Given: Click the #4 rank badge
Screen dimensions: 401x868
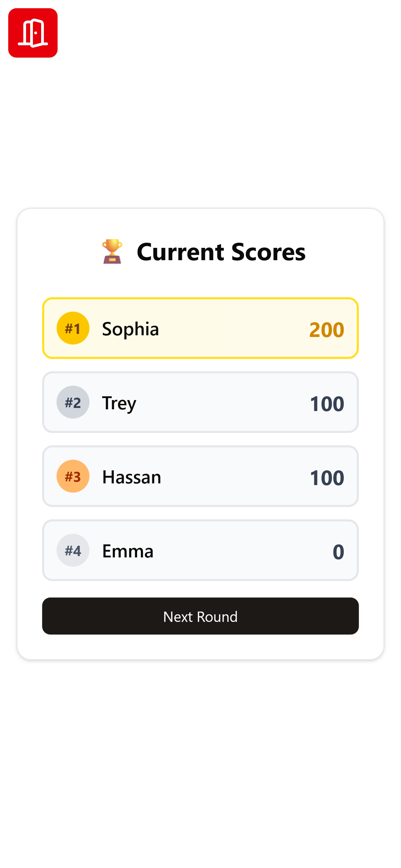Looking at the screenshot, I should tap(73, 551).
